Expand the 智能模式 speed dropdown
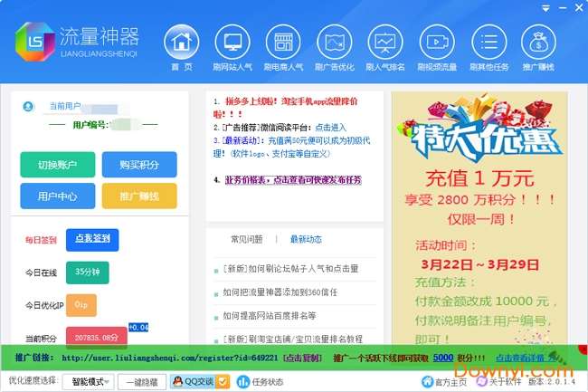 [x=89, y=382]
